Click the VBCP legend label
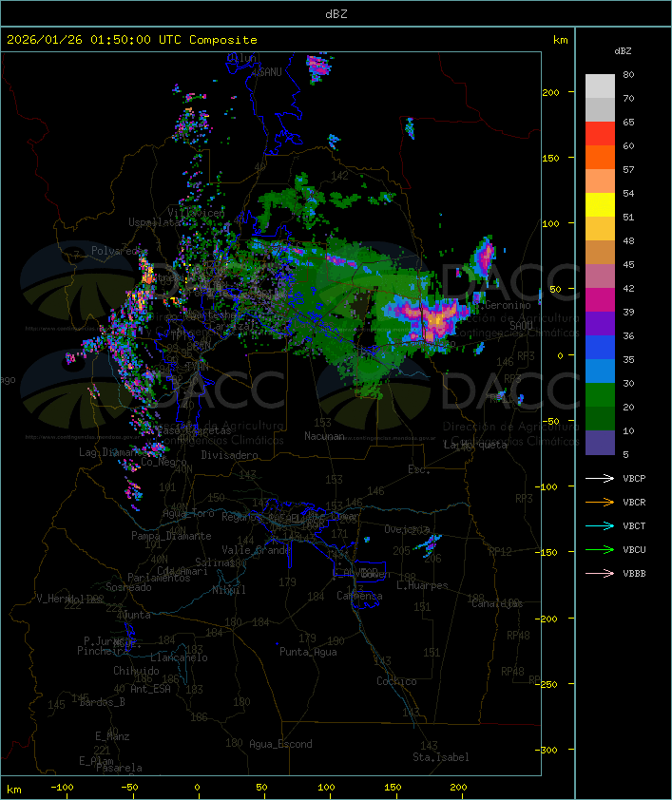Screen dimensions: 672x800 coord(634,478)
